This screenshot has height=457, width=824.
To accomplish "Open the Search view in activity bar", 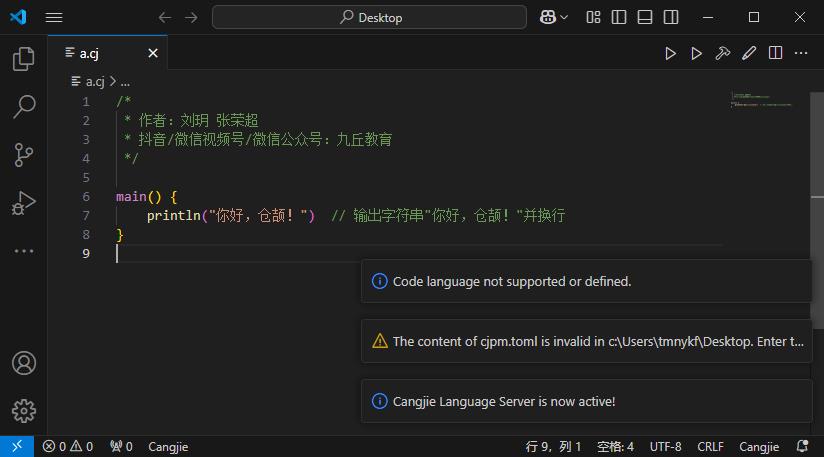I will 24,107.
